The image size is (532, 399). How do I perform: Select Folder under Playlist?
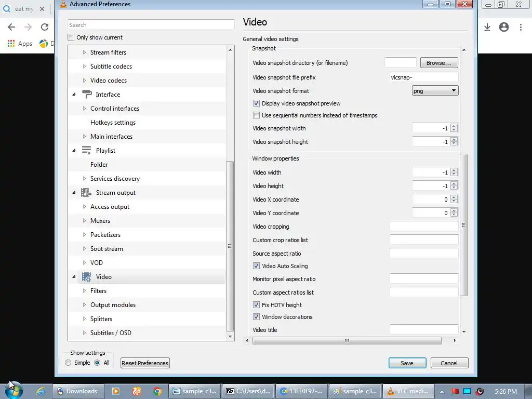[x=99, y=165]
